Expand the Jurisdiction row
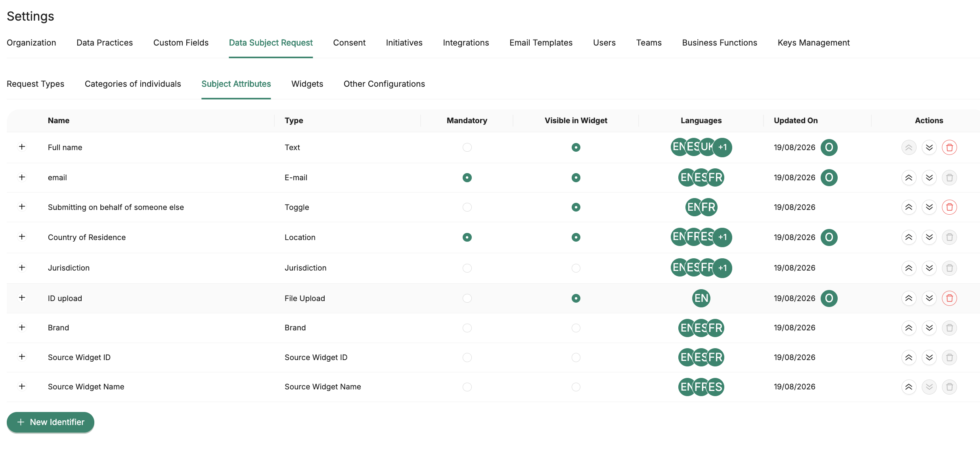Image resolution: width=980 pixels, height=450 pixels. (x=22, y=267)
